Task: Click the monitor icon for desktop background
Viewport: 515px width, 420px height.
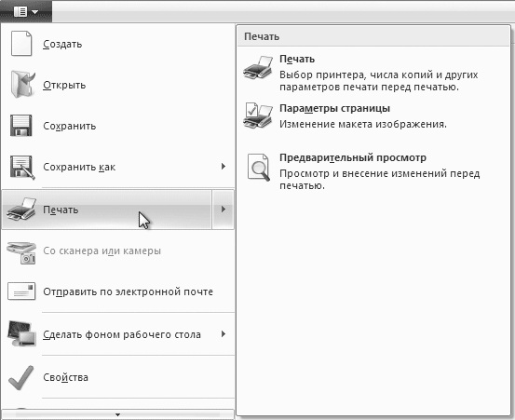Action: coord(21,333)
